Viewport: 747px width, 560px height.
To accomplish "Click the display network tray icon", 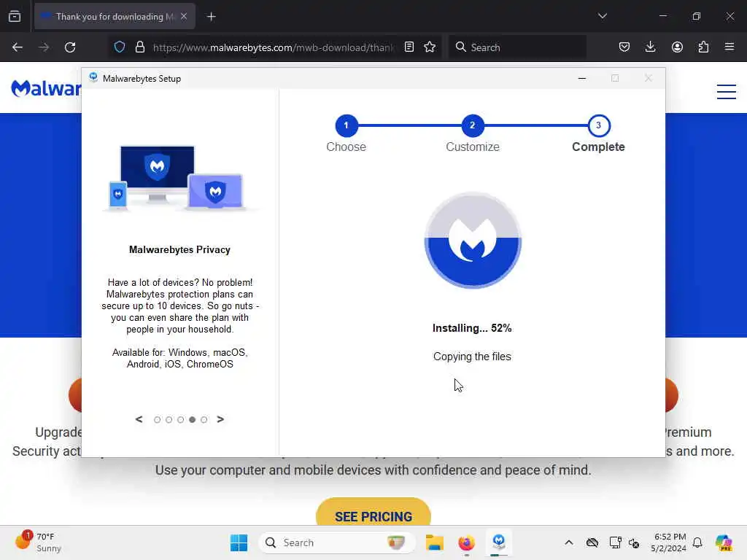I will (615, 542).
